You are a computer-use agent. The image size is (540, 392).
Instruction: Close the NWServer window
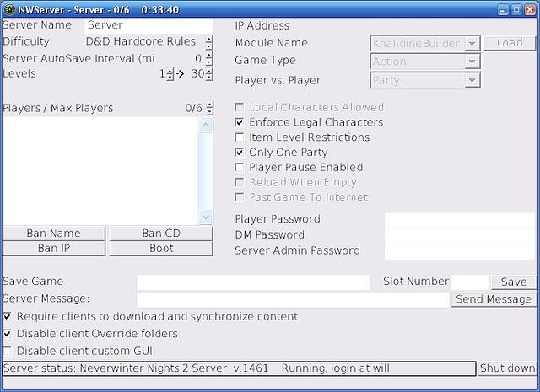click(530, 9)
